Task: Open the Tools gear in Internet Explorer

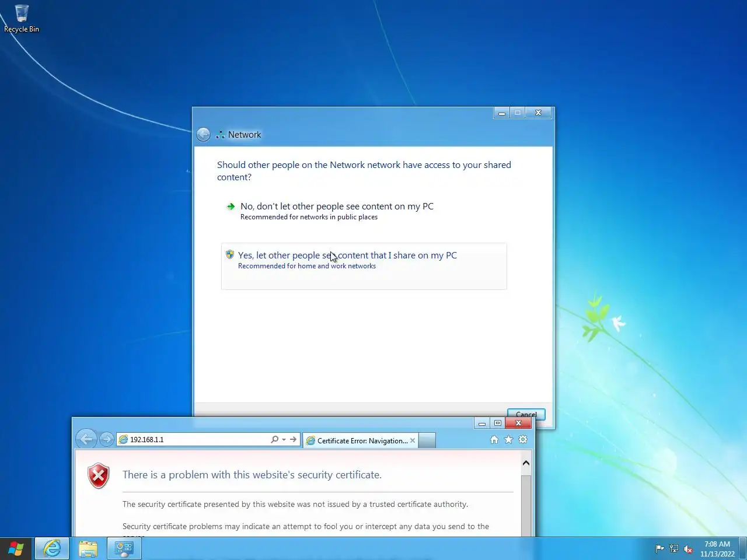Action: [523, 440]
